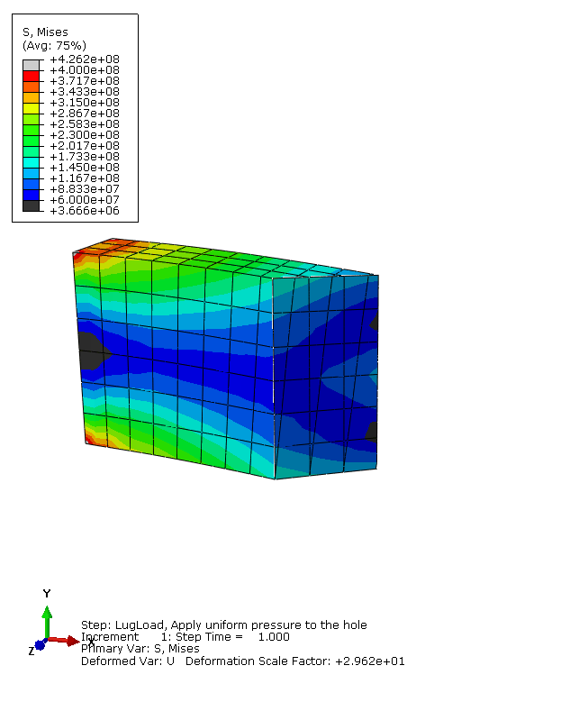Select the +2.300e+08 legend value

(x=85, y=135)
